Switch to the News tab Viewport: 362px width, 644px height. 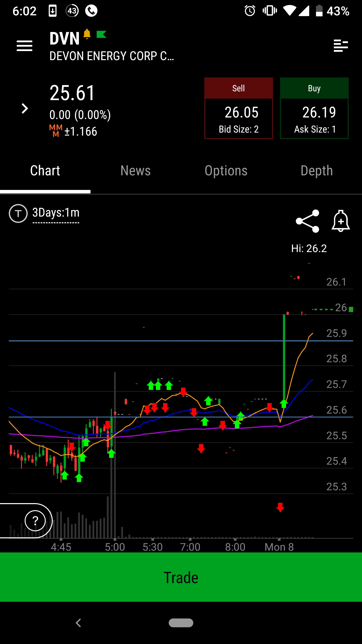click(136, 171)
